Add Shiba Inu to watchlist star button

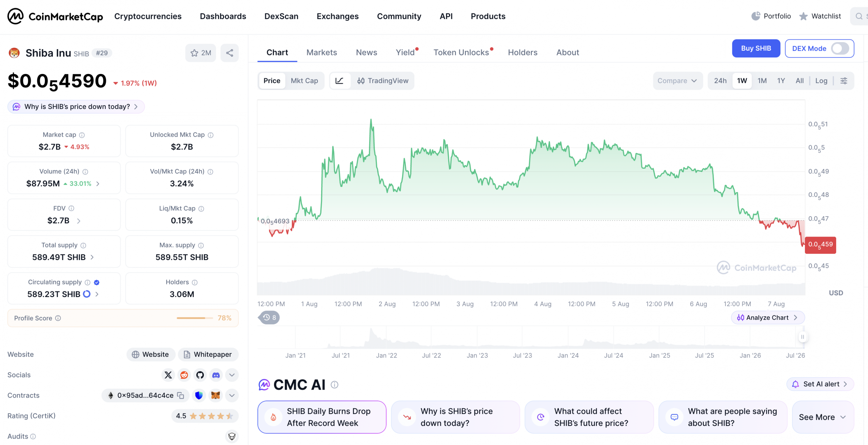tap(200, 53)
